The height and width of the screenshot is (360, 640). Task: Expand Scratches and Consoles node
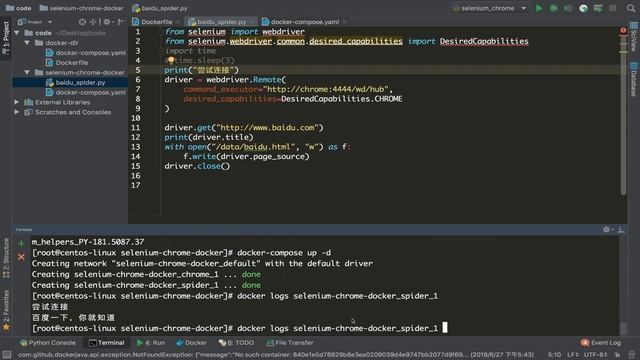coord(17,112)
